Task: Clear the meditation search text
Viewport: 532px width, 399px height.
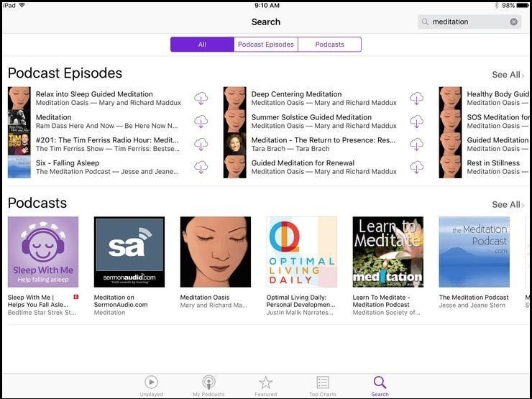Action: (514, 22)
